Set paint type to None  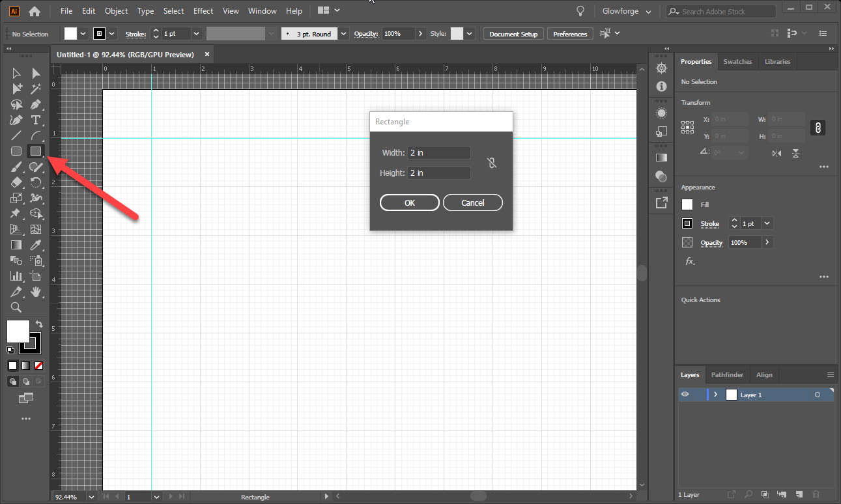pos(39,365)
